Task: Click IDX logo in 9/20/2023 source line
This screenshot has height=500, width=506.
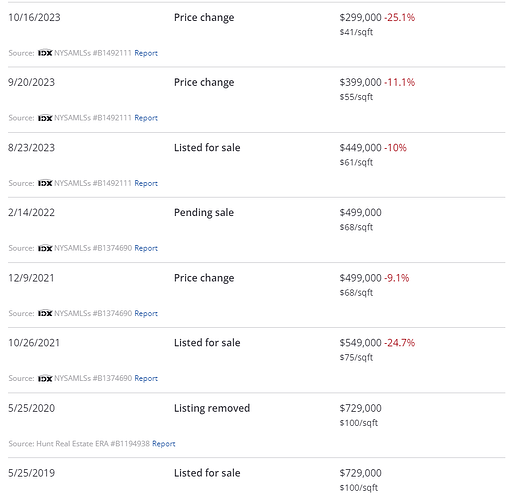Action: [x=45, y=118]
